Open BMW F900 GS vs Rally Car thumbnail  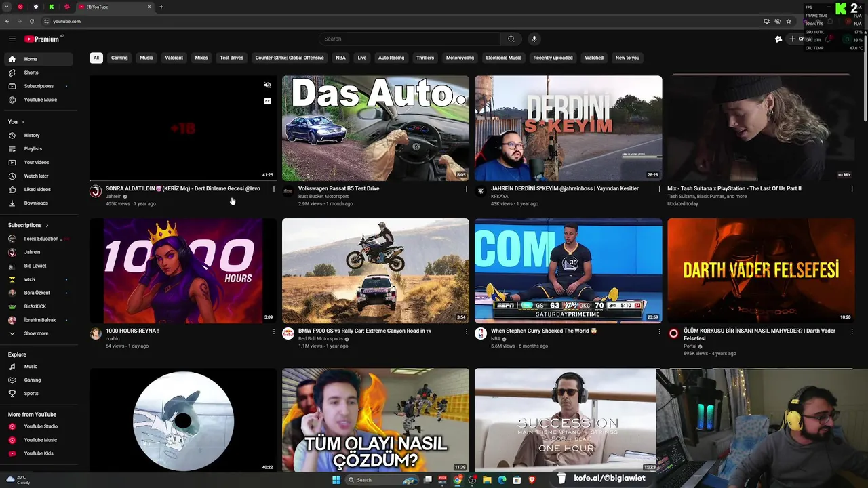[x=376, y=270]
